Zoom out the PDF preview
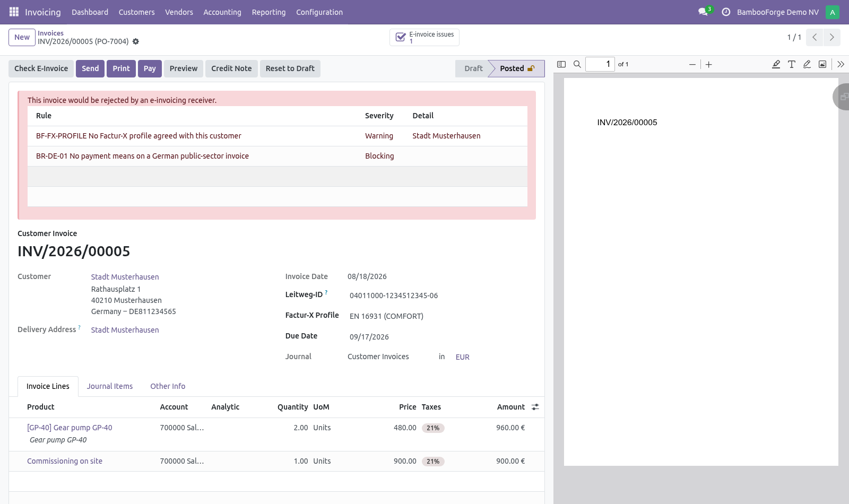 [x=692, y=64]
